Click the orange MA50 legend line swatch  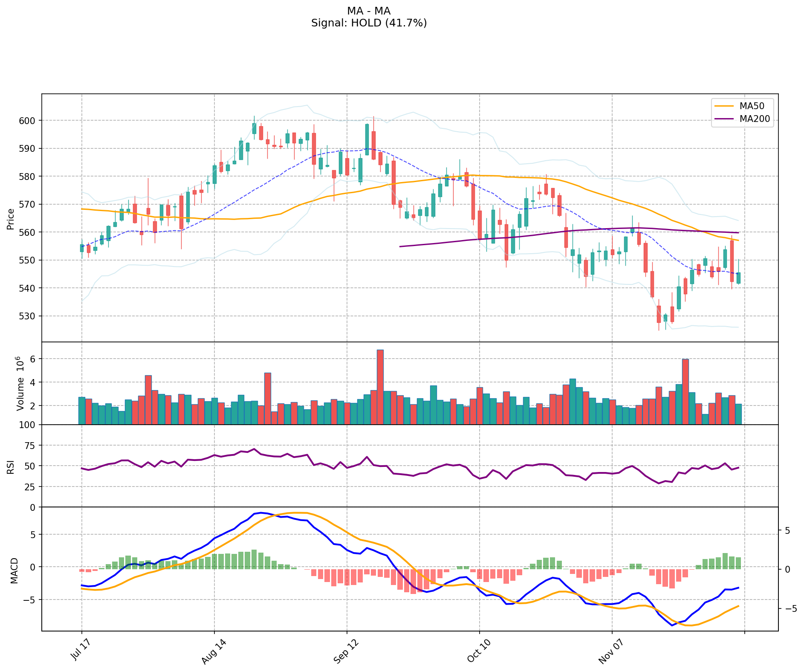pos(725,106)
